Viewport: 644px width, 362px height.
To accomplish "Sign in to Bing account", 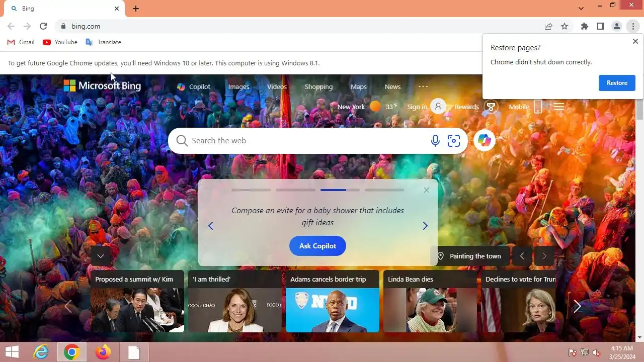I will click(426, 107).
